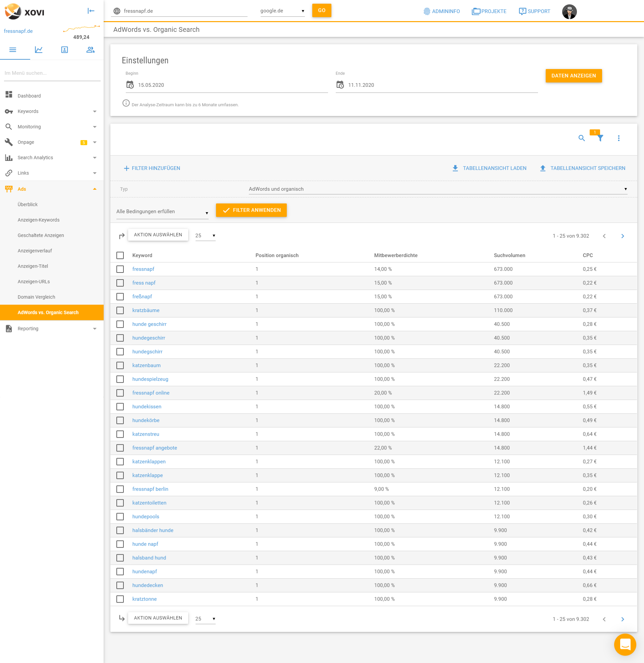Select all rows with header checkbox

point(120,255)
